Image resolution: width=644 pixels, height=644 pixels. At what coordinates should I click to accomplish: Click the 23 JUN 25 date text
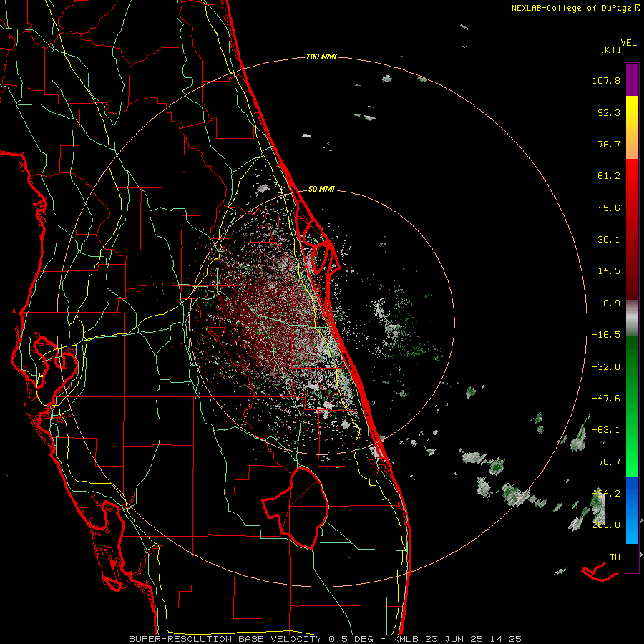454,639
